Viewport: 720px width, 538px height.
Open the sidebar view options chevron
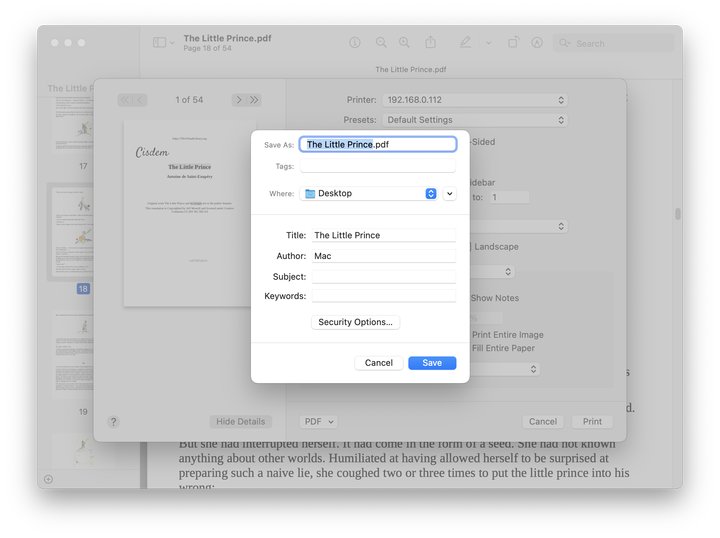(x=172, y=43)
